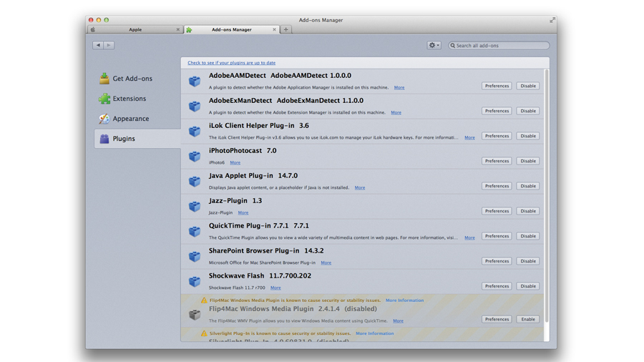
Task: Open SharePoint Browser Plug-in Preferences
Action: click(x=497, y=261)
